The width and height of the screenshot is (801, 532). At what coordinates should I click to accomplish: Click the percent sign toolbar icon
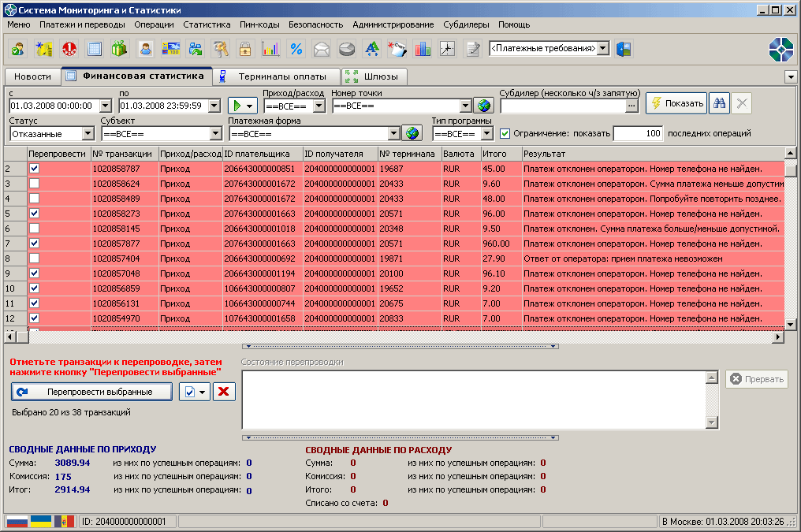(x=296, y=49)
